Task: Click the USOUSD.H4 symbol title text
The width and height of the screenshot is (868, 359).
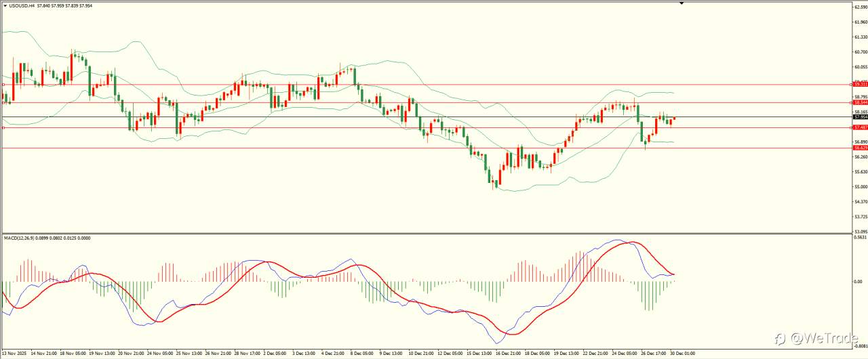Action: coord(23,5)
